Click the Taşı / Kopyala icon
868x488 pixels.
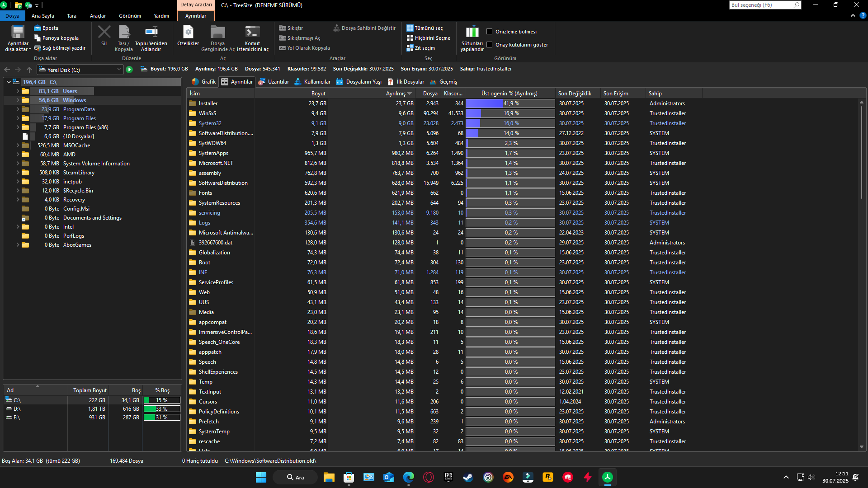pos(124,33)
